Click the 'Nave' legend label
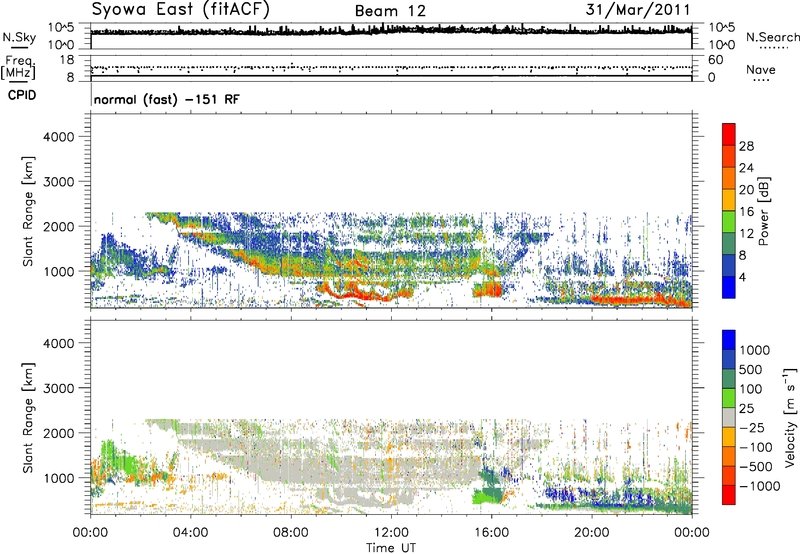This screenshot has width=800, height=554. tap(761, 70)
